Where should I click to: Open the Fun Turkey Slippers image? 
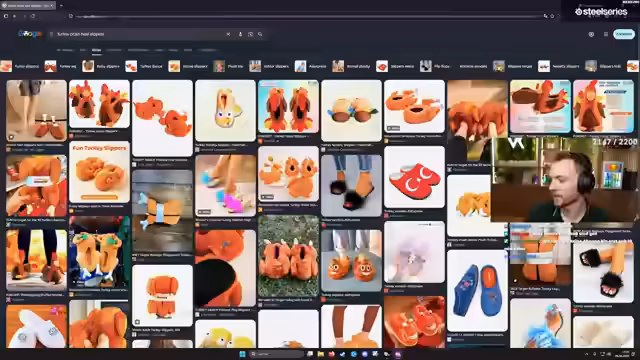(99, 172)
